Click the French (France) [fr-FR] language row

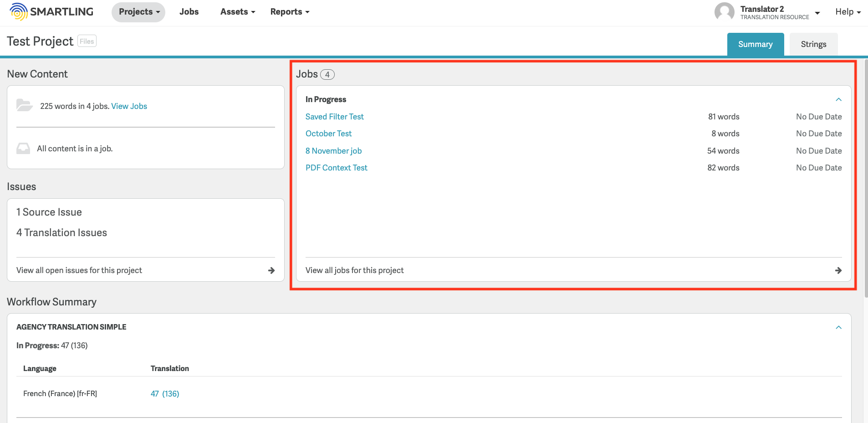(60, 394)
